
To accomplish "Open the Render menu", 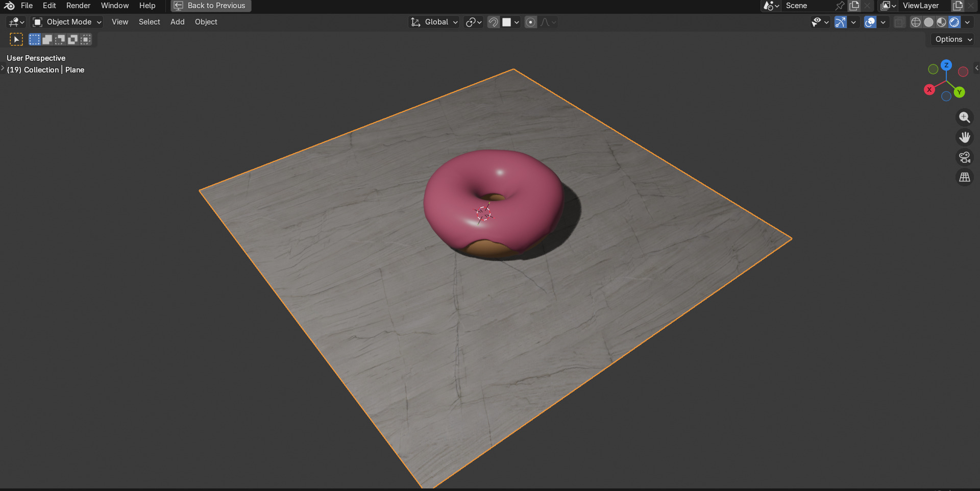I will (x=78, y=6).
